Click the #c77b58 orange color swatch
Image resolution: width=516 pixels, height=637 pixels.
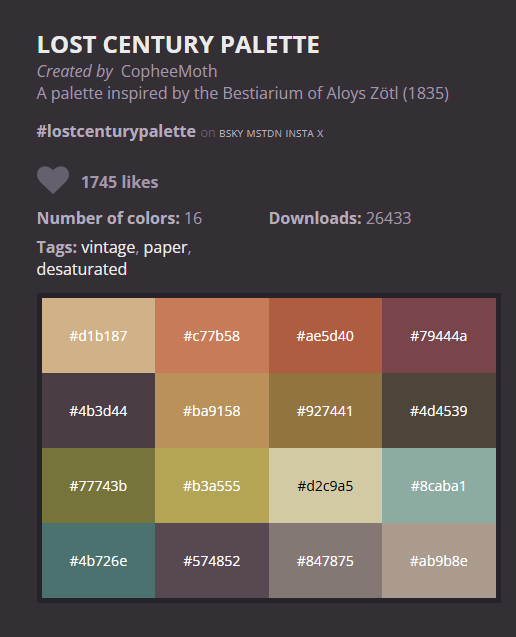[x=212, y=336]
